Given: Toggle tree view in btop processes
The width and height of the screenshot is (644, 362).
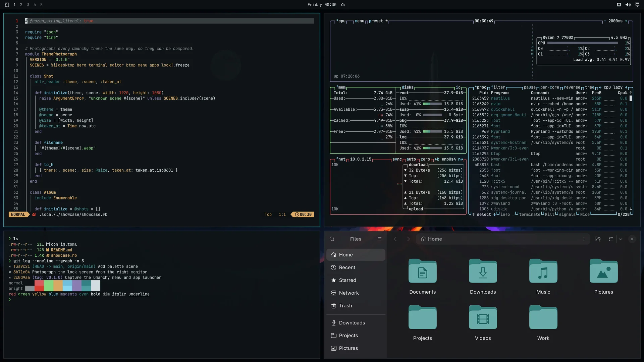Looking at the screenshot, I should point(590,87).
